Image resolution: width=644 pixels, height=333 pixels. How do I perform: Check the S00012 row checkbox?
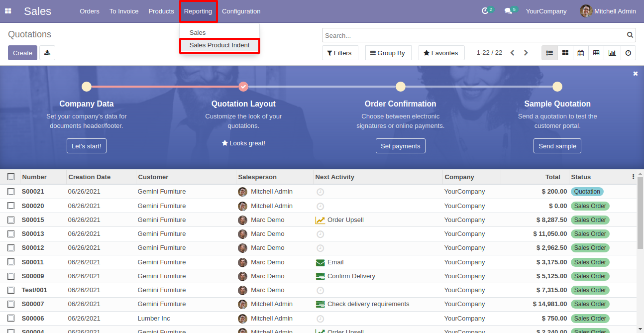tap(11, 247)
